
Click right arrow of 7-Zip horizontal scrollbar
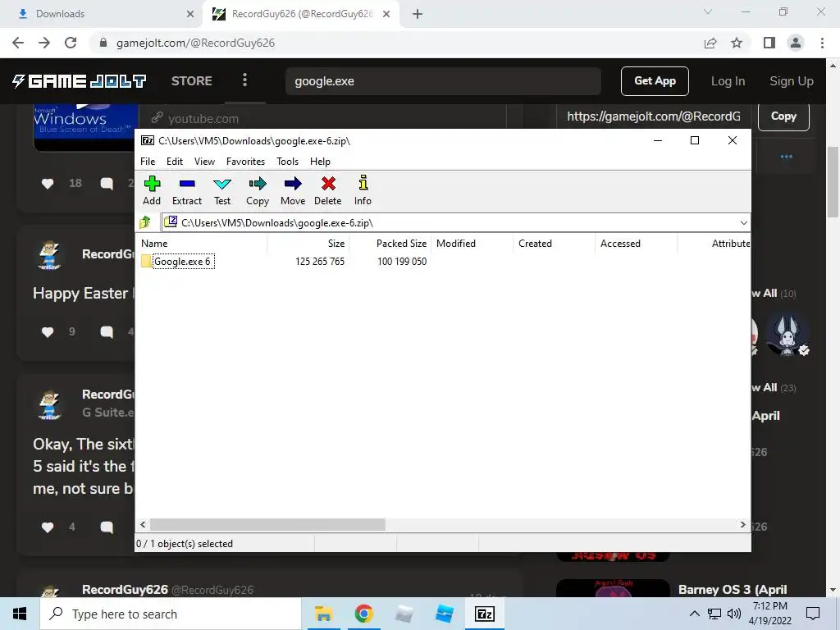(x=742, y=524)
